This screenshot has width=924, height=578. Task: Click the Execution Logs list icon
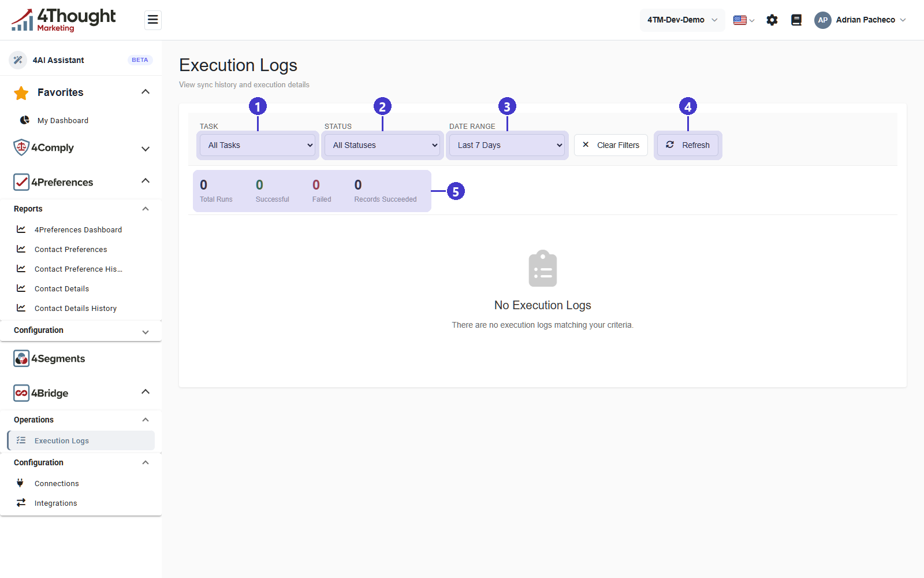click(21, 440)
